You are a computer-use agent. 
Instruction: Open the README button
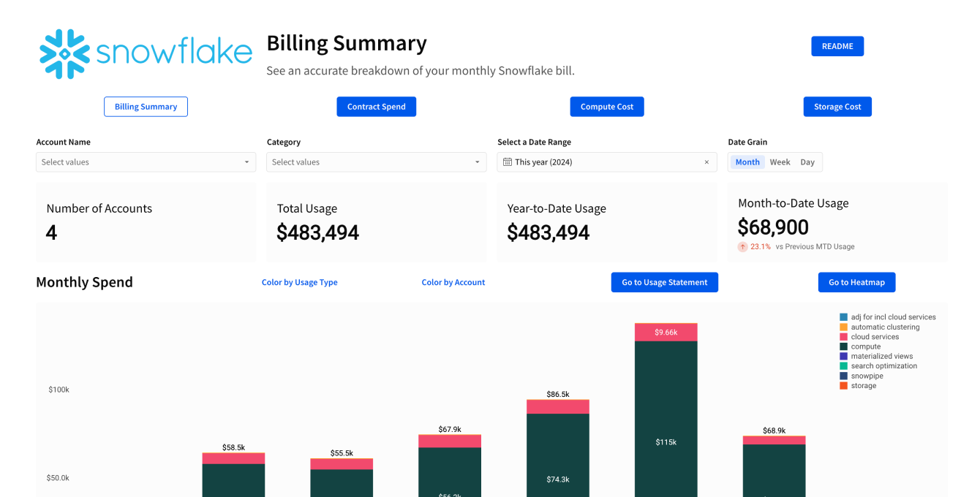pos(837,46)
